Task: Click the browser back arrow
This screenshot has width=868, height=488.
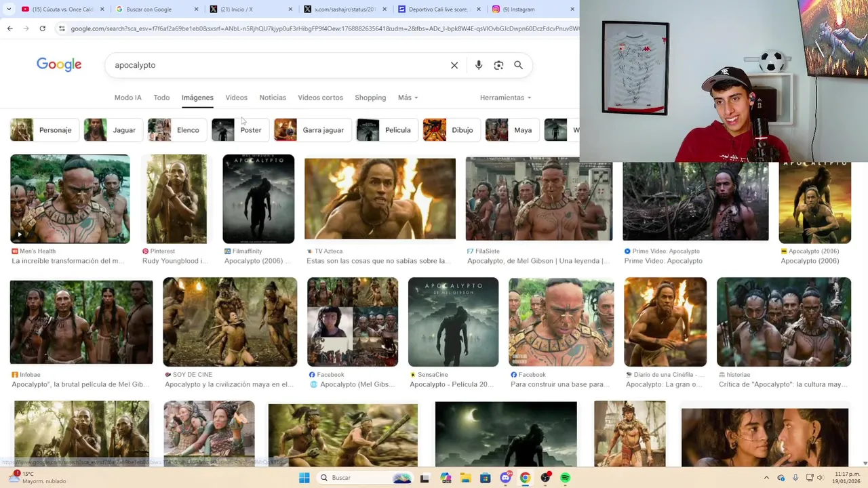Action: pos(9,28)
